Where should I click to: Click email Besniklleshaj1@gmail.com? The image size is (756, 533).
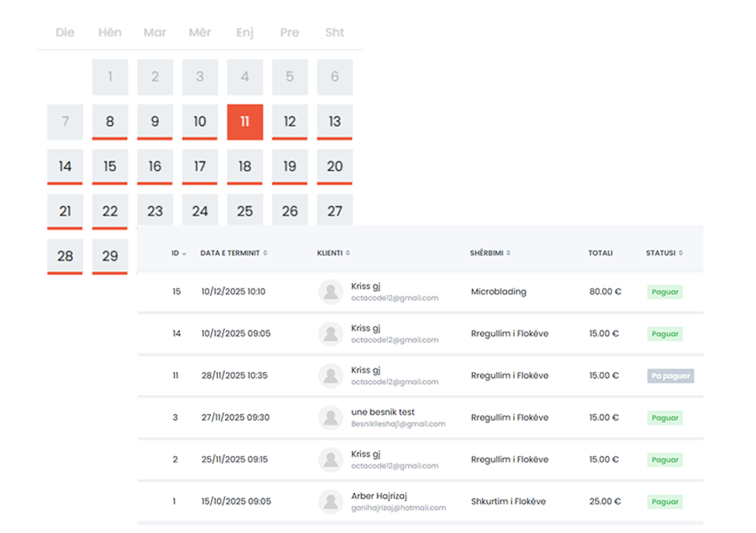coord(398,424)
